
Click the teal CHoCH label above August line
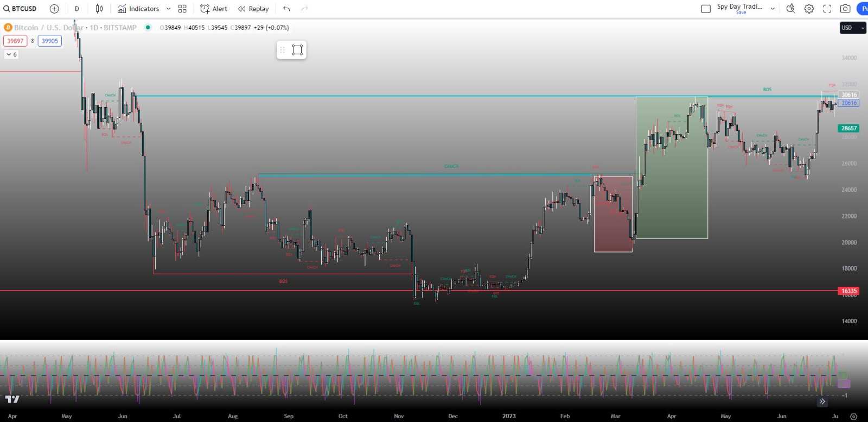coord(451,166)
